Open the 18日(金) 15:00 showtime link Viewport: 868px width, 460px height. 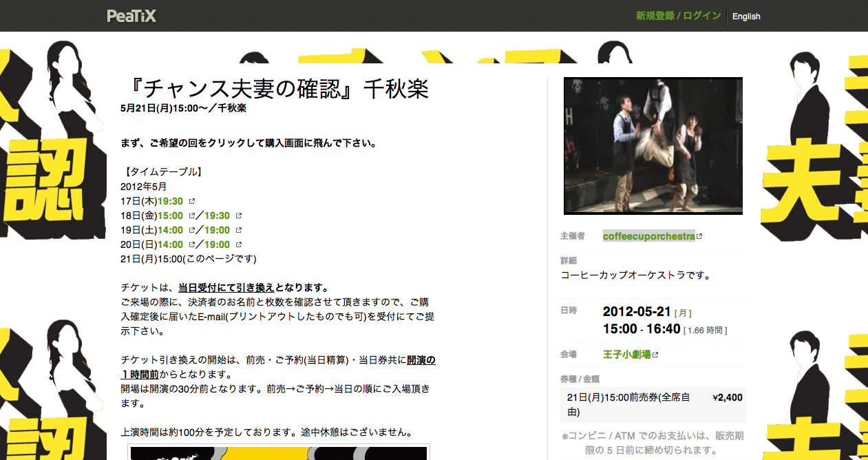click(170, 216)
